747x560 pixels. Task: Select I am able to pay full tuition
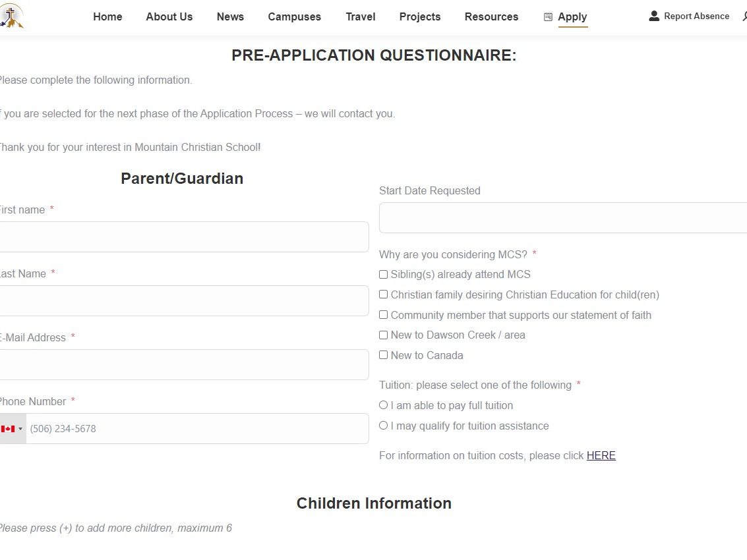point(384,405)
